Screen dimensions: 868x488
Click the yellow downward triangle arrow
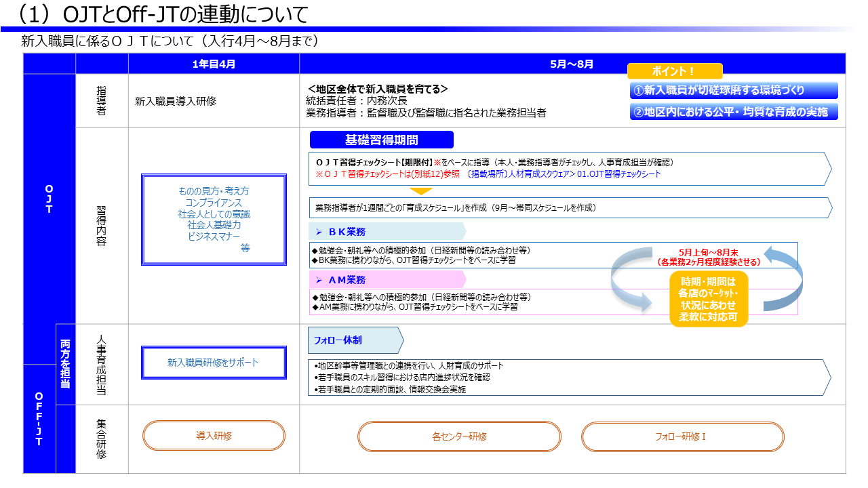click(421, 191)
